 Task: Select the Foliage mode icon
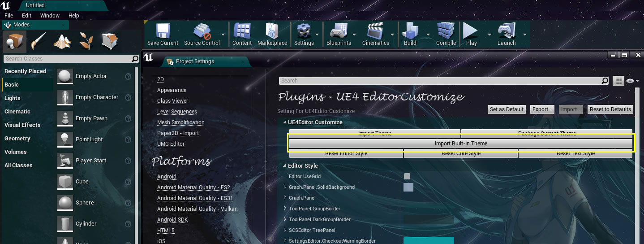click(86, 42)
